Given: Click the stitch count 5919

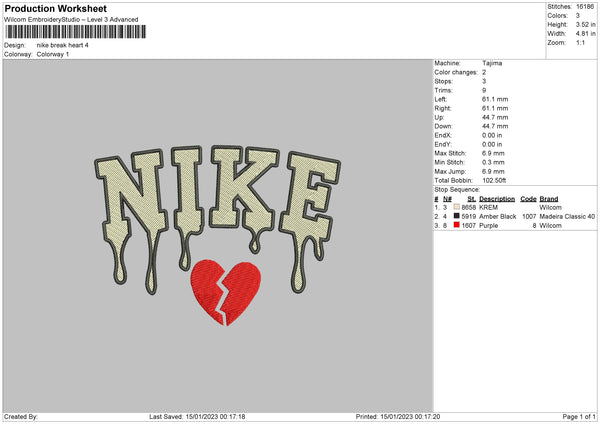Looking at the screenshot, I should [469, 217].
